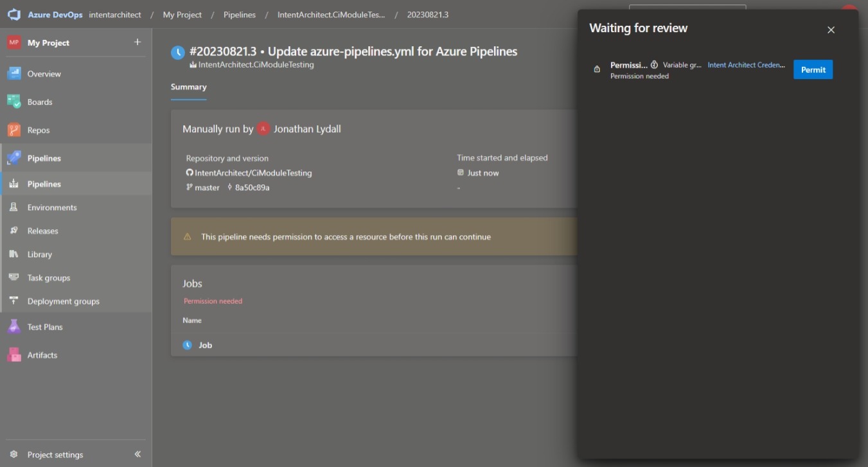
Task: Open the Boards icon in sidebar
Action: (x=14, y=101)
